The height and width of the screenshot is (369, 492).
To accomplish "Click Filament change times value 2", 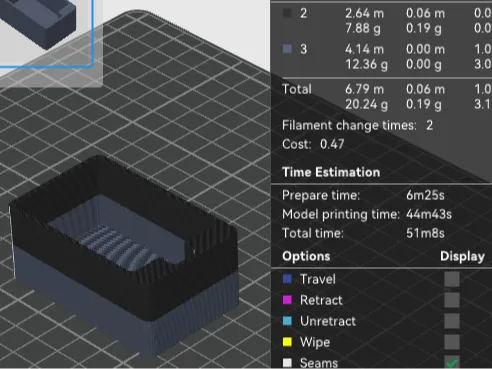I will pos(429,125).
